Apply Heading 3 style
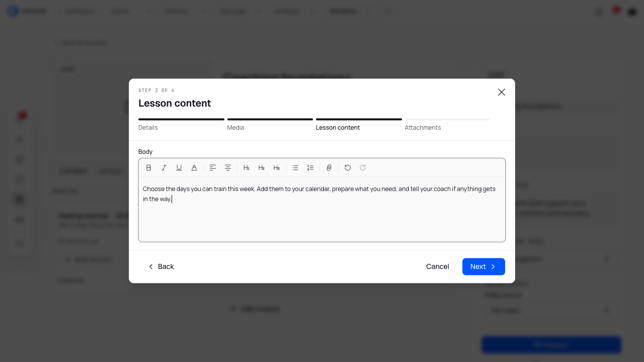The width and height of the screenshot is (644, 362). (277, 168)
